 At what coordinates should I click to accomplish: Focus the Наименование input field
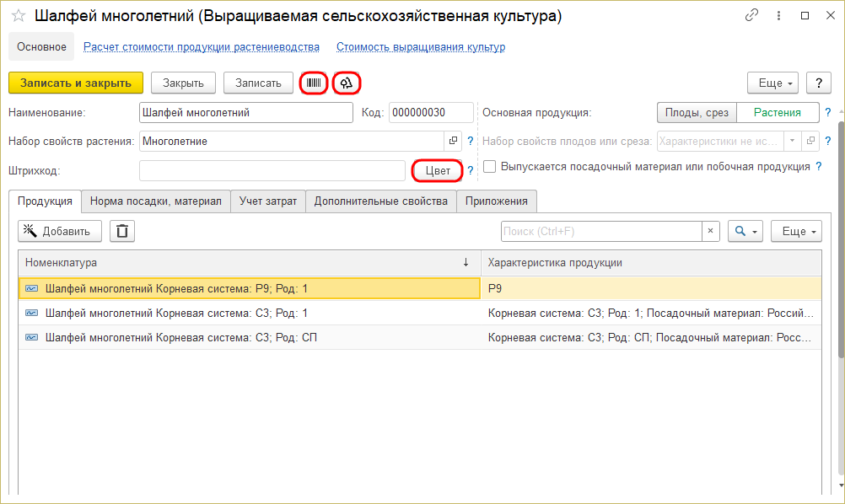point(246,113)
